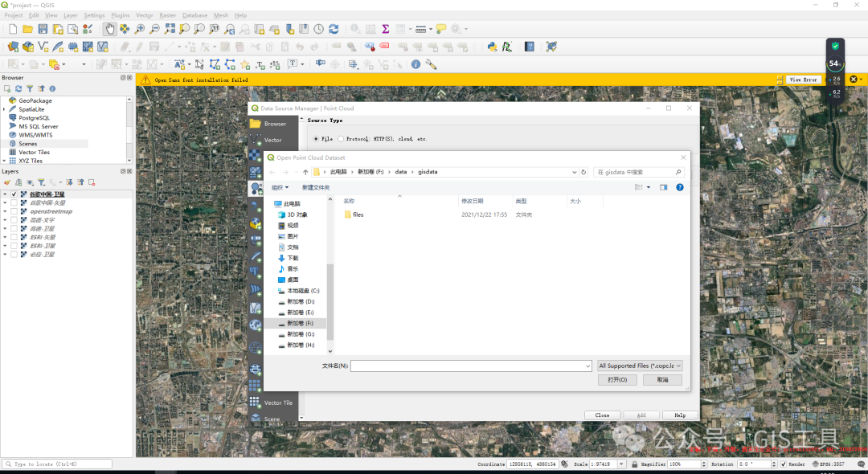Enable the 高德-文字 layer checkbox
868x474 pixels.
click(14, 220)
